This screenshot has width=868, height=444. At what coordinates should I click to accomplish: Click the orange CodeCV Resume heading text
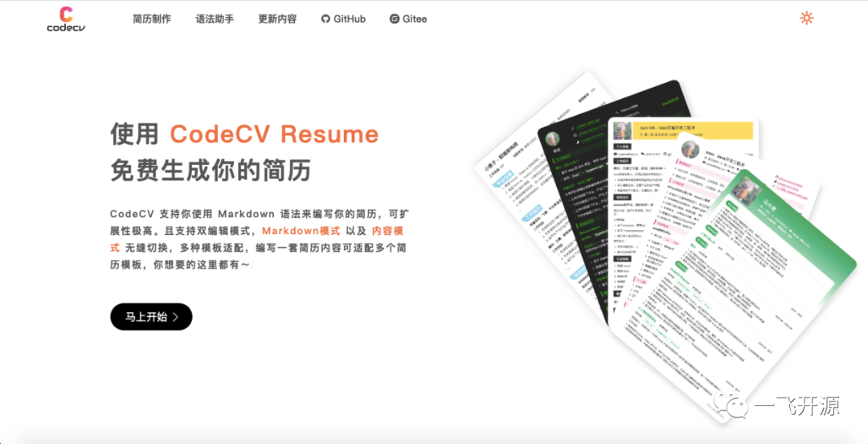coord(274,134)
